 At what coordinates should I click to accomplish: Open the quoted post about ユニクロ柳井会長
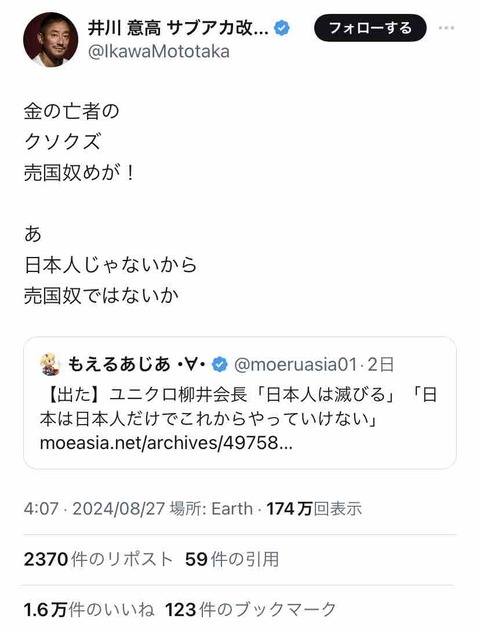[x=240, y=403]
